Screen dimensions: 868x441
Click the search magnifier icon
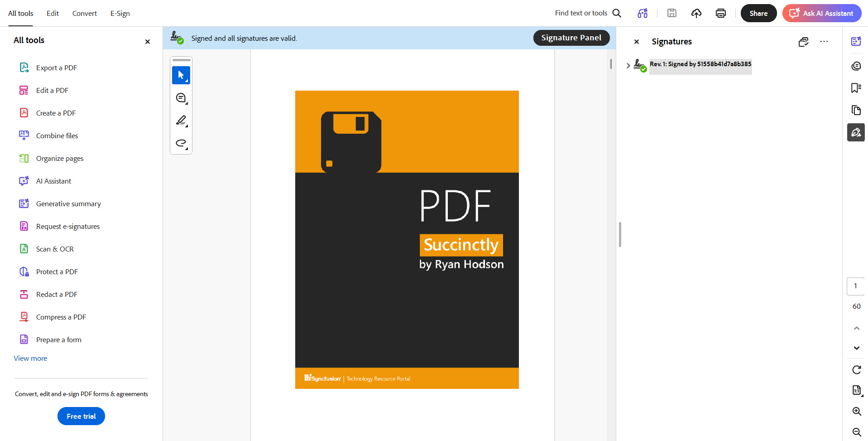(x=617, y=13)
